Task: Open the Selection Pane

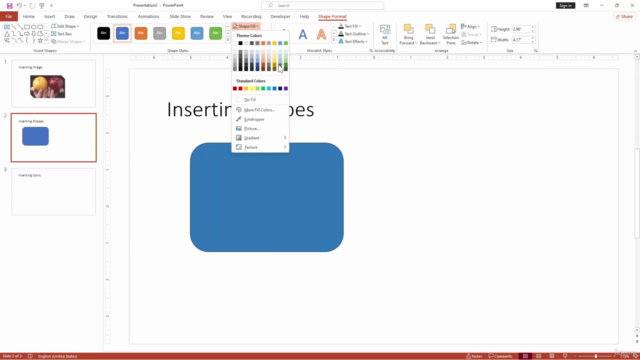Action: point(451,34)
